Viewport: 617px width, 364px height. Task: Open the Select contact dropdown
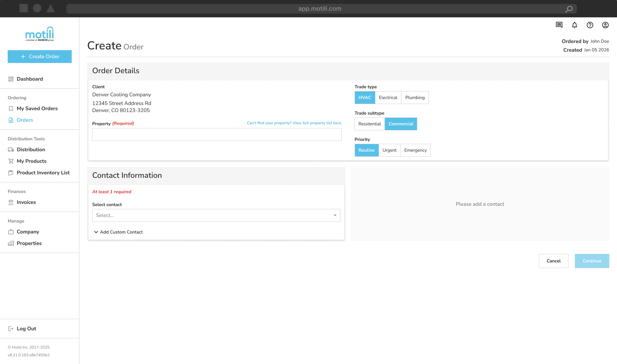pyautogui.click(x=216, y=215)
